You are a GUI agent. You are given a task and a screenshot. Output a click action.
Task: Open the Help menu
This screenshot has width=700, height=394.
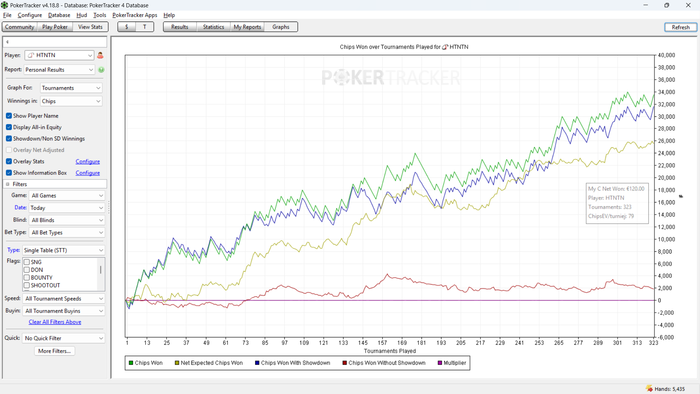[169, 15]
